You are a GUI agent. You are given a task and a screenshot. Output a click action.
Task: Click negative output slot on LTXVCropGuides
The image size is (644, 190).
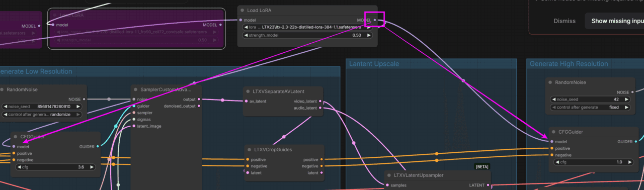pos(322,166)
